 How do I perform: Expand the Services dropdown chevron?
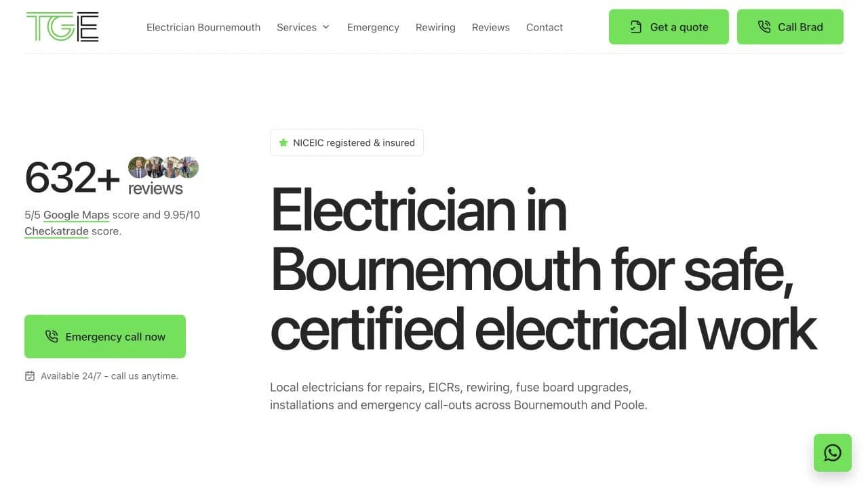325,27
